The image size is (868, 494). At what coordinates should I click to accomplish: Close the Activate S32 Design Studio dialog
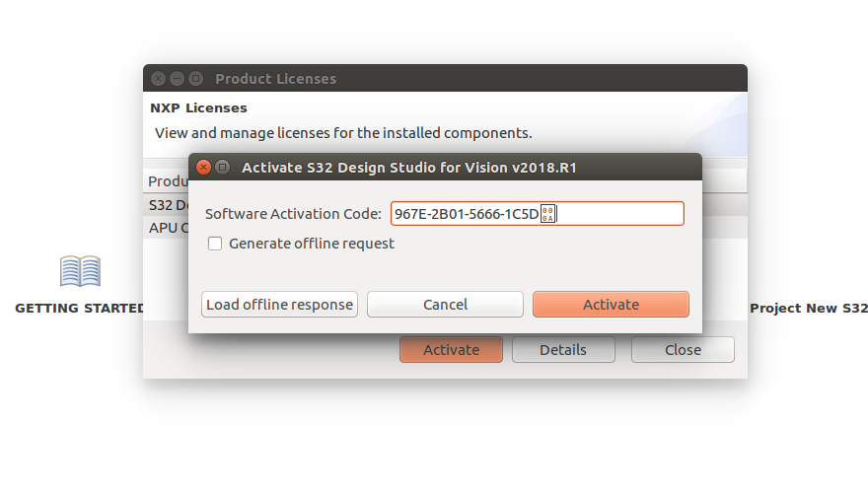[x=204, y=167]
